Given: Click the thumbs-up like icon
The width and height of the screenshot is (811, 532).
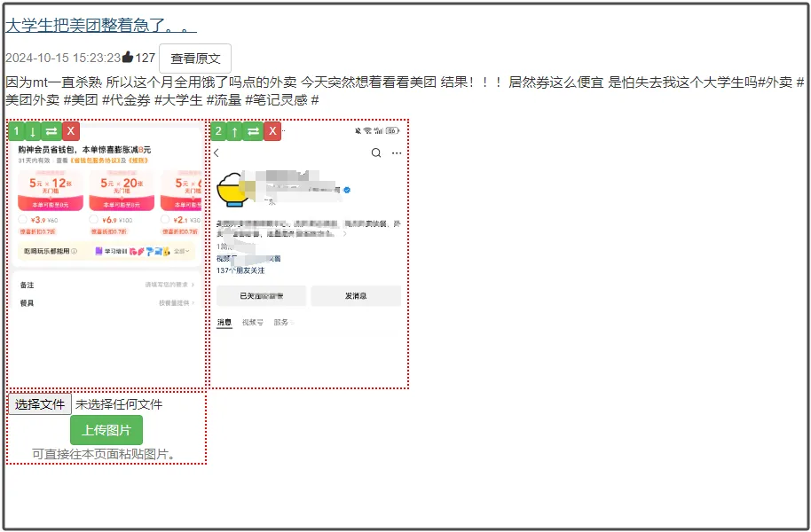Looking at the screenshot, I should (x=128, y=58).
